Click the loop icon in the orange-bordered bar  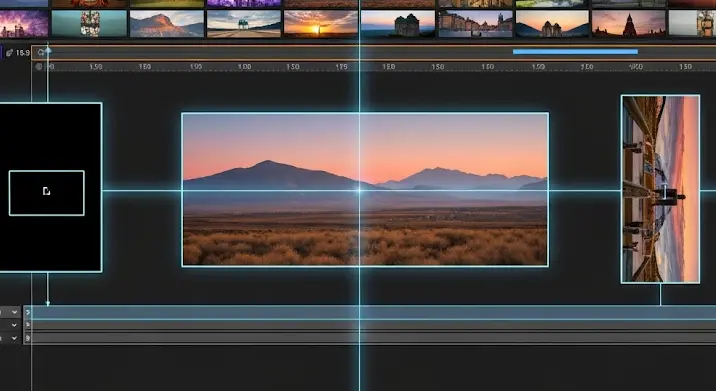click(41, 52)
